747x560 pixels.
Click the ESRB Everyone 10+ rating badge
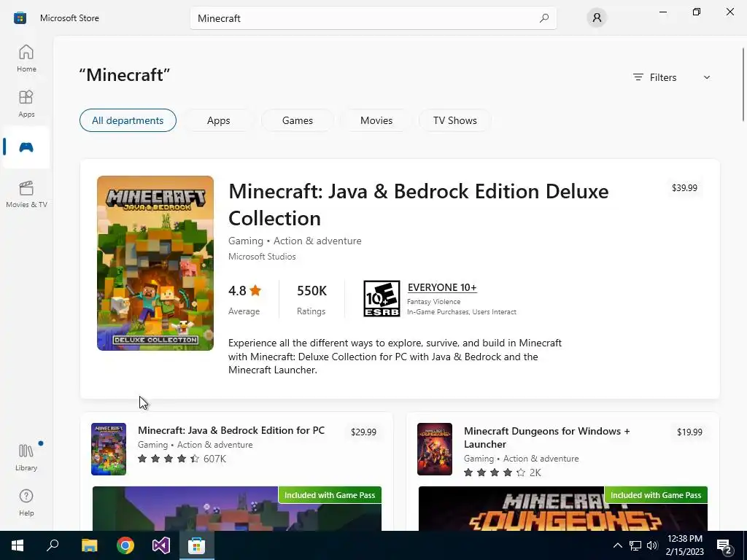click(x=382, y=298)
